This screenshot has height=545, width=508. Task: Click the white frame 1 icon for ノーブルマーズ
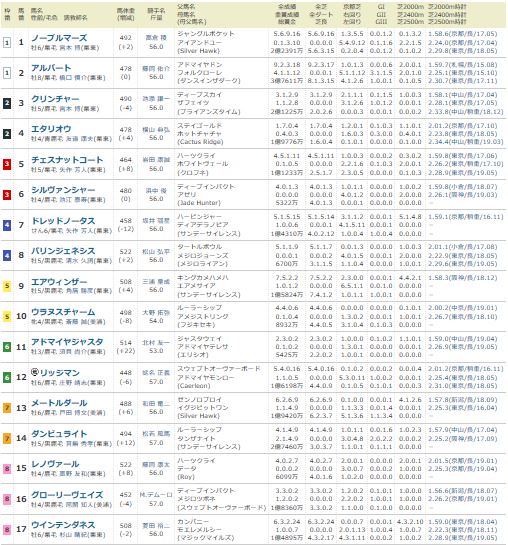[x=7, y=42]
